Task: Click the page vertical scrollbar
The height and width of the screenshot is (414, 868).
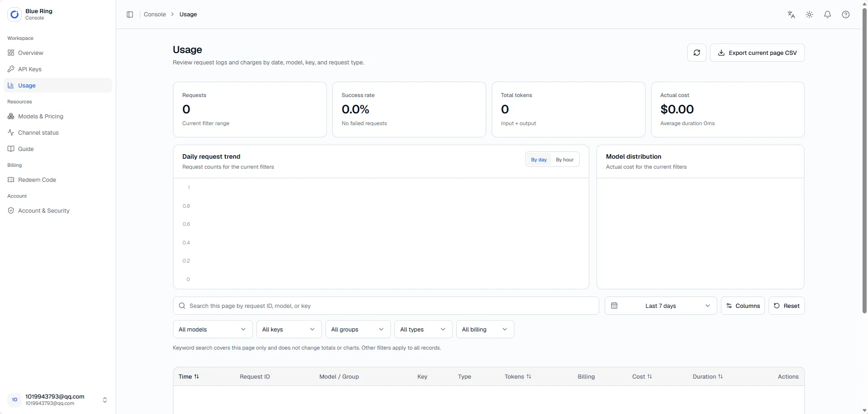Action: pyautogui.click(x=864, y=161)
